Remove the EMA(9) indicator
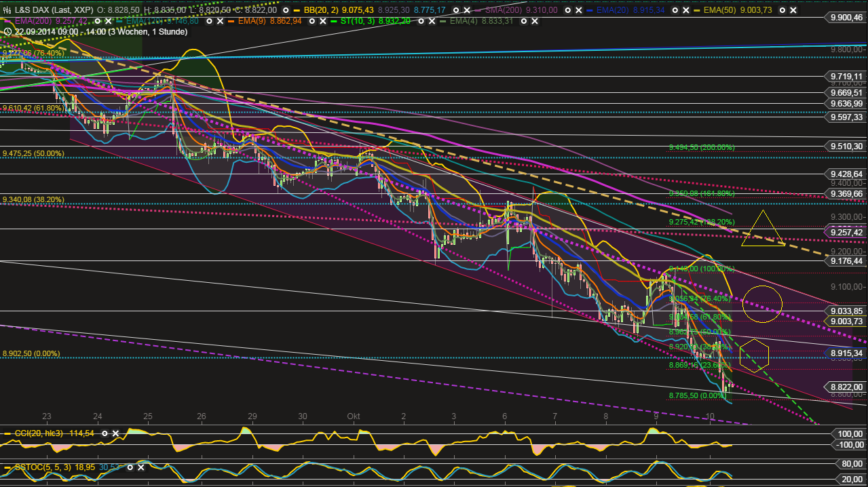This screenshot has width=868, height=487. [322, 21]
